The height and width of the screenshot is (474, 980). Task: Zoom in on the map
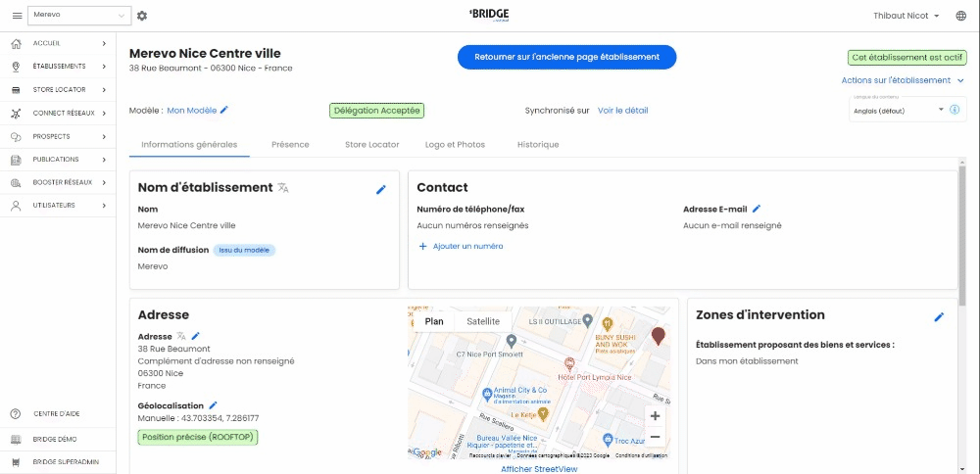click(x=655, y=416)
